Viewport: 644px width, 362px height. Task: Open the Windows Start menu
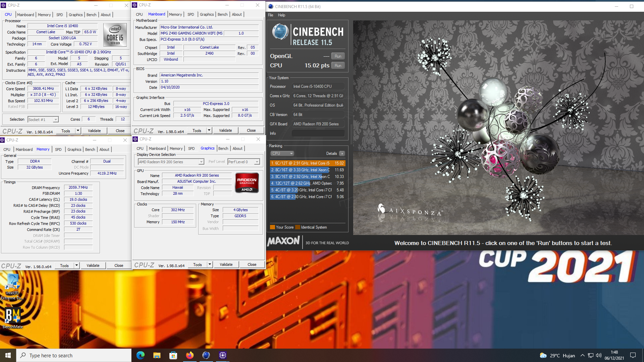click(8, 355)
